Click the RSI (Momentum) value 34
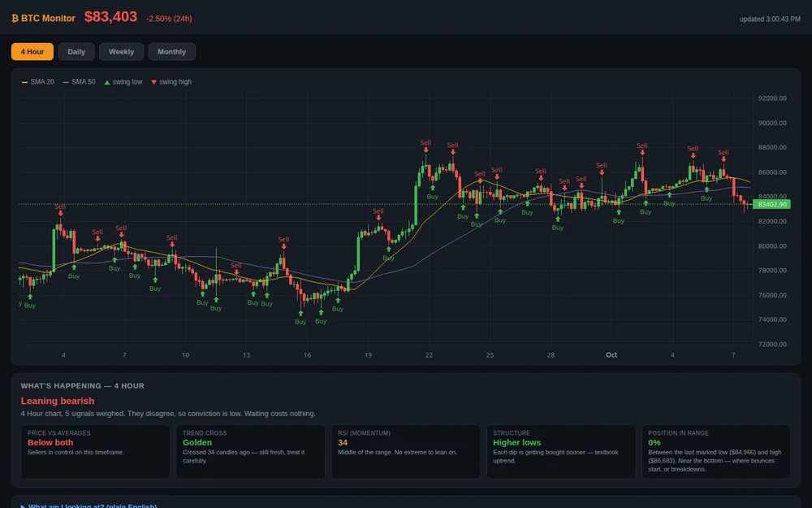The width and height of the screenshot is (812, 508). pyautogui.click(x=343, y=443)
